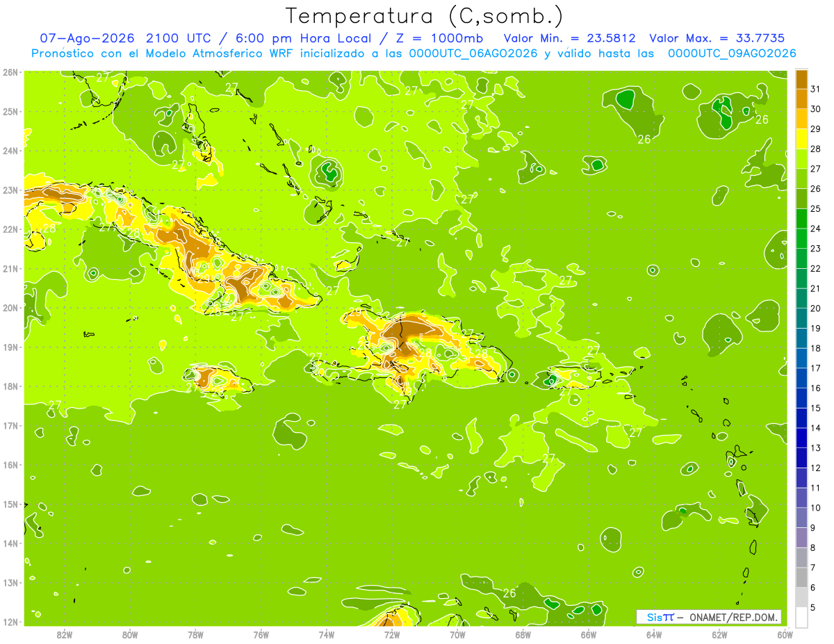The height and width of the screenshot is (644, 834).
Task: Click the "Valor Max. = 33.7735" readout
Action: (717, 38)
